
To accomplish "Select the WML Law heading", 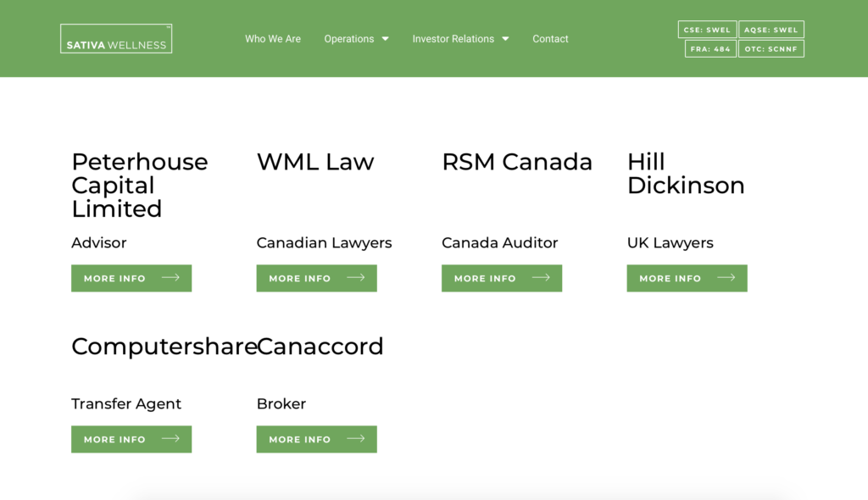I will 315,162.
